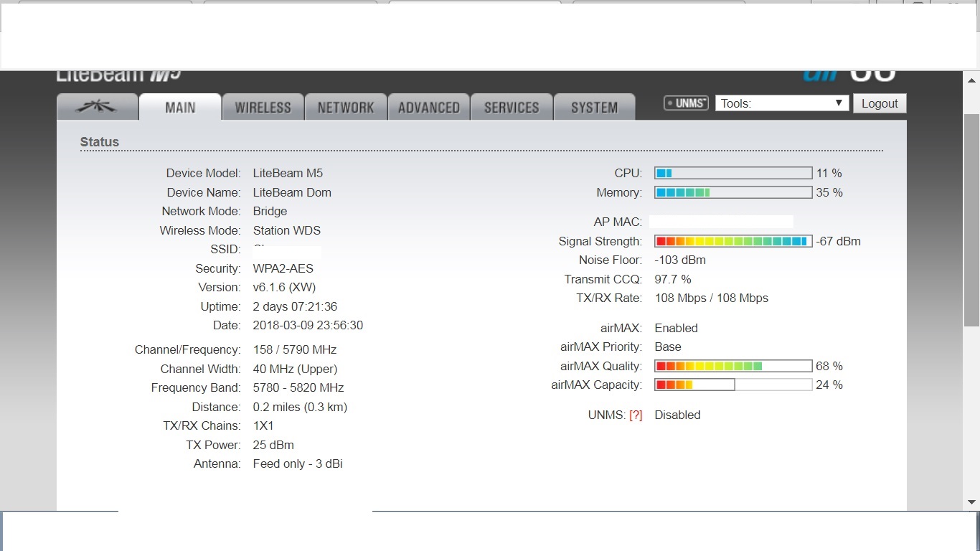The width and height of the screenshot is (980, 551).
Task: Click the Transmit CCQ label
Action: pos(603,279)
